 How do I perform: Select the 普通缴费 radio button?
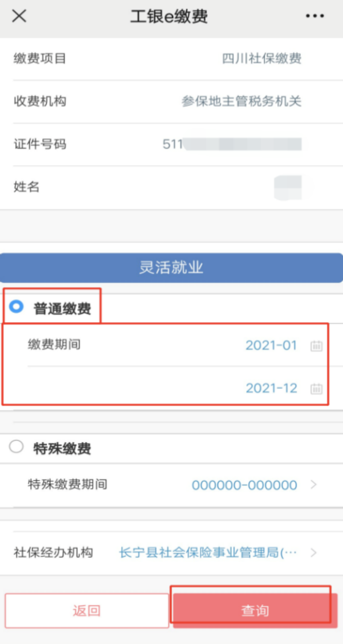click(16, 307)
